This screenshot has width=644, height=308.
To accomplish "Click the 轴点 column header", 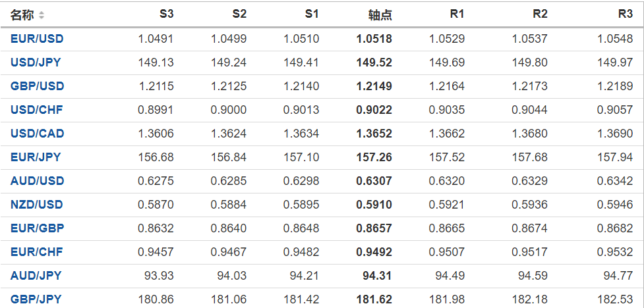I will 380,14.
